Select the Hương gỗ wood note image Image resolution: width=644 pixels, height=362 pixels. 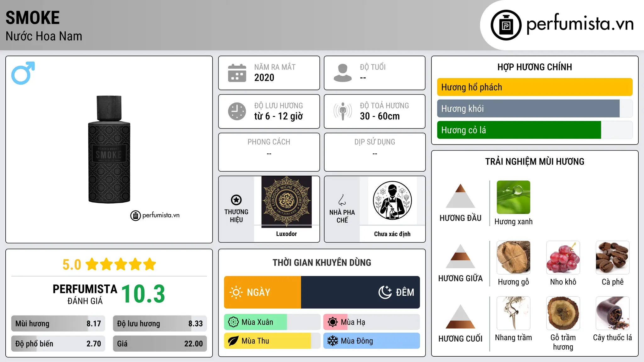(514, 258)
